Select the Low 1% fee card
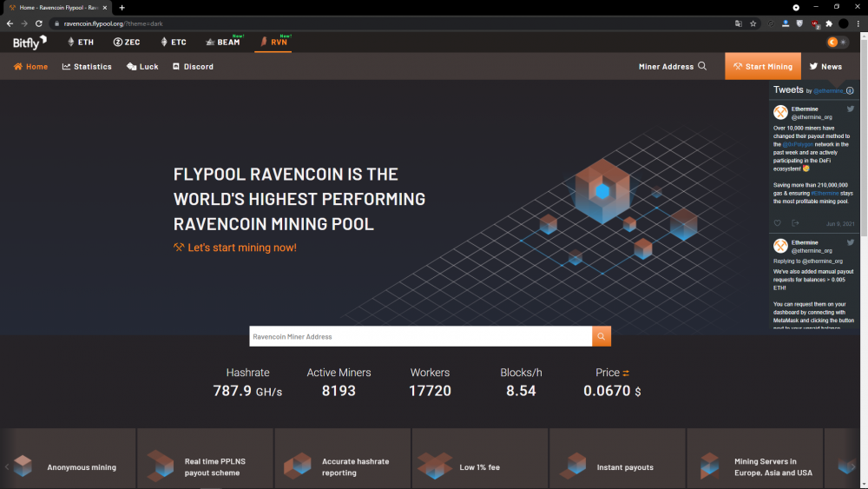868x489 pixels. click(480, 459)
